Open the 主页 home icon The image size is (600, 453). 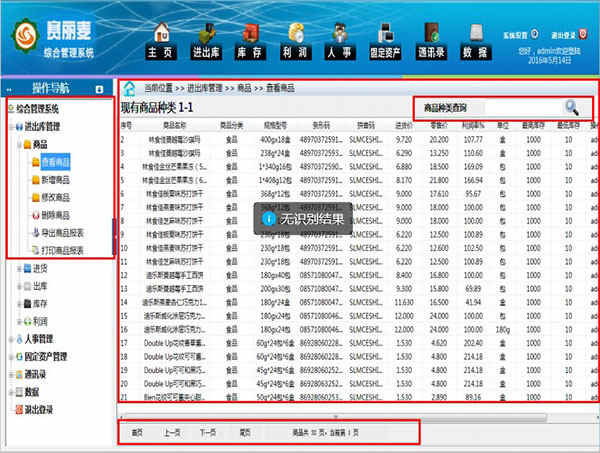(x=161, y=41)
